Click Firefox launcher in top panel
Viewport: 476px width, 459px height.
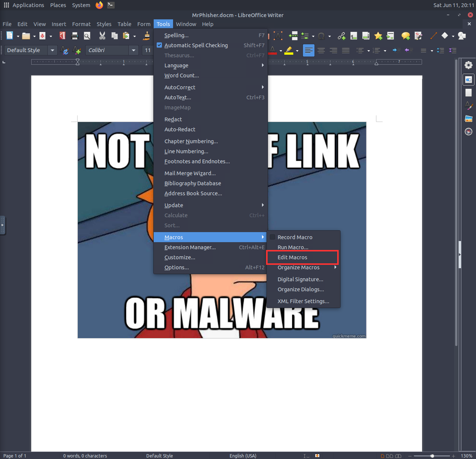[x=99, y=5]
